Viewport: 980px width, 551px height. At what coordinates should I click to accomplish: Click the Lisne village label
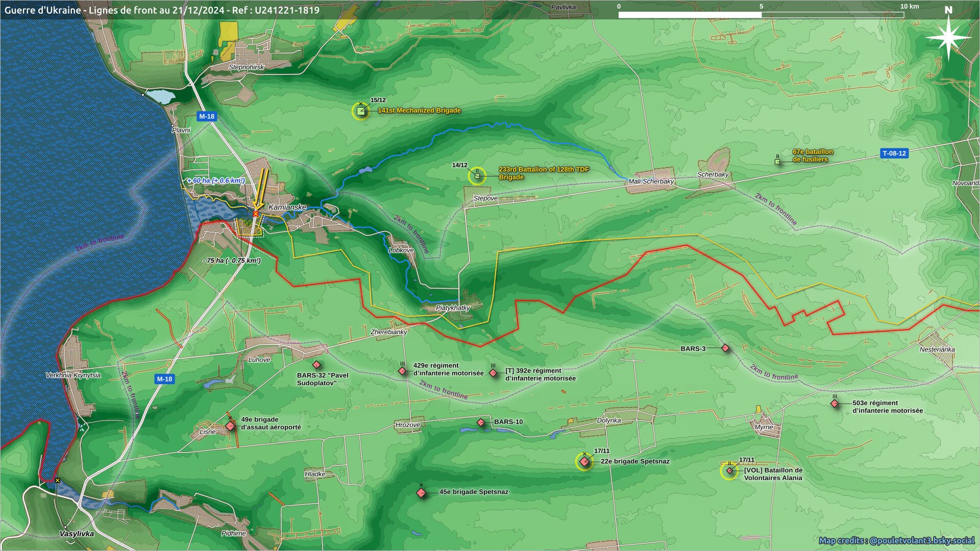(x=208, y=432)
